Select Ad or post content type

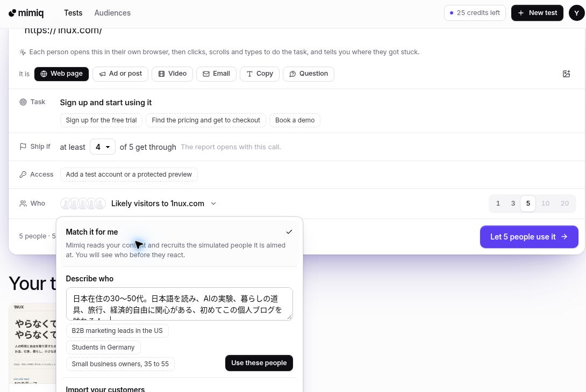point(120,74)
